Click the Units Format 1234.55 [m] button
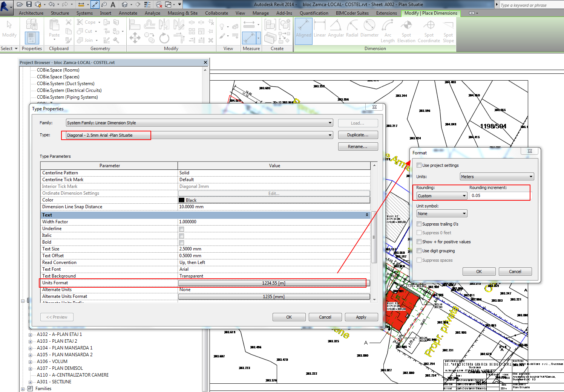 pos(274,283)
